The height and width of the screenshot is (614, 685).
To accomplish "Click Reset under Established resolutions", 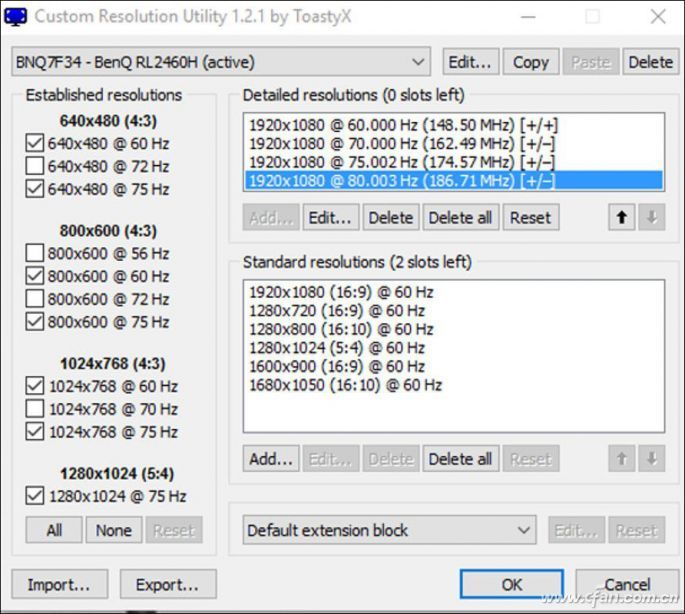I will (174, 530).
